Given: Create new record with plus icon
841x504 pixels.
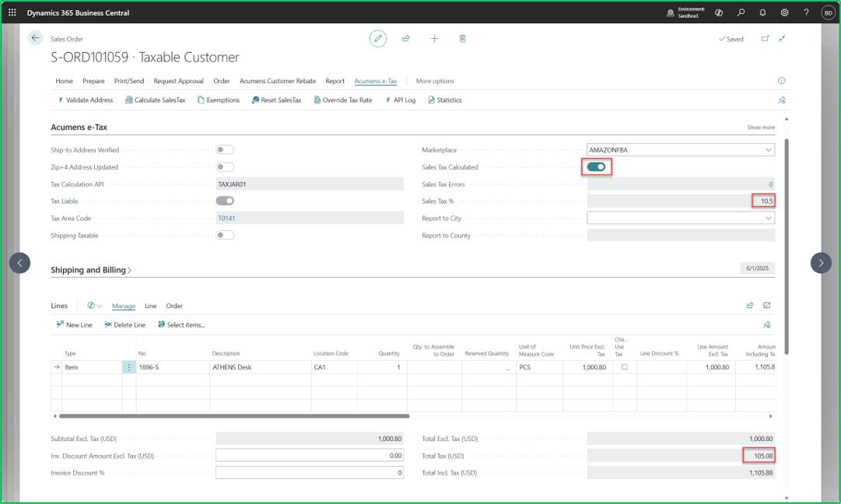Looking at the screenshot, I should (x=434, y=39).
